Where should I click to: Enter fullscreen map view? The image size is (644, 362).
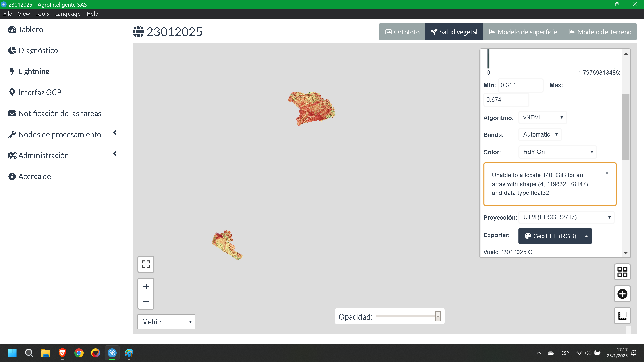tap(146, 264)
